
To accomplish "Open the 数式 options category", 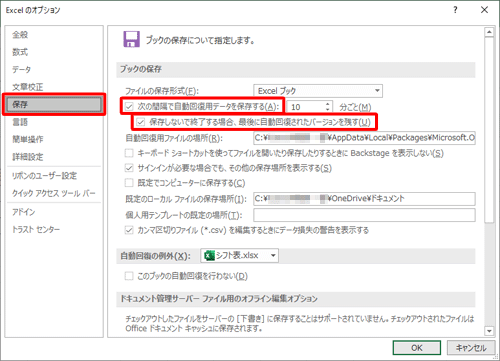I will tap(20, 52).
